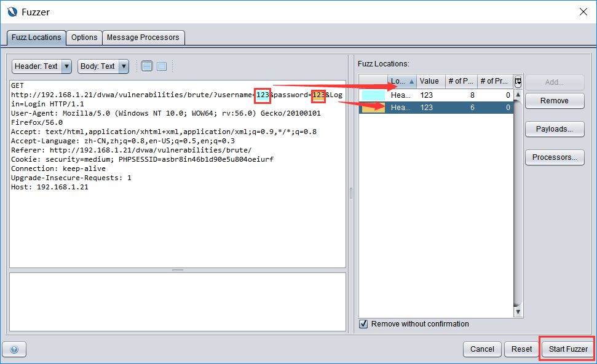The width and height of the screenshot is (597, 364).
Task: Sort by the Location column header
Action: [x=402, y=81]
